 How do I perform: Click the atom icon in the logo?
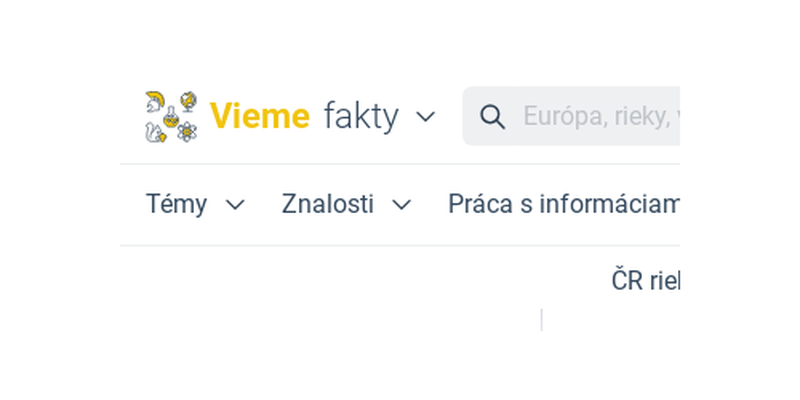point(187,132)
